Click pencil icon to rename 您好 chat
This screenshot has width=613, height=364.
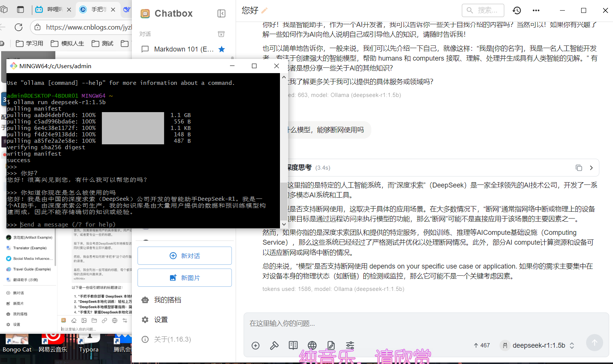[264, 11]
